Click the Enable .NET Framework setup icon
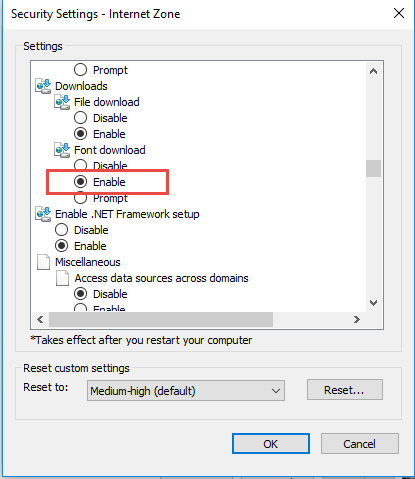415x479 pixels. [x=43, y=214]
